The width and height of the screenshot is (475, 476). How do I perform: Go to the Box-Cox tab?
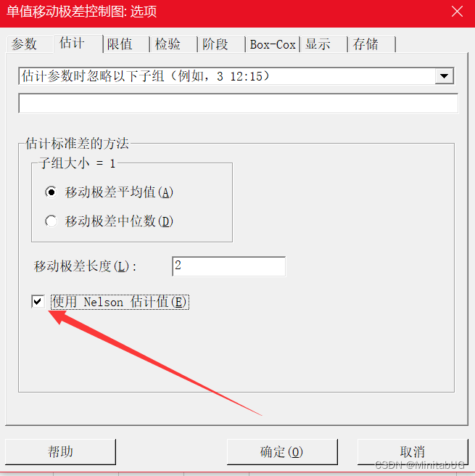pyautogui.click(x=273, y=44)
